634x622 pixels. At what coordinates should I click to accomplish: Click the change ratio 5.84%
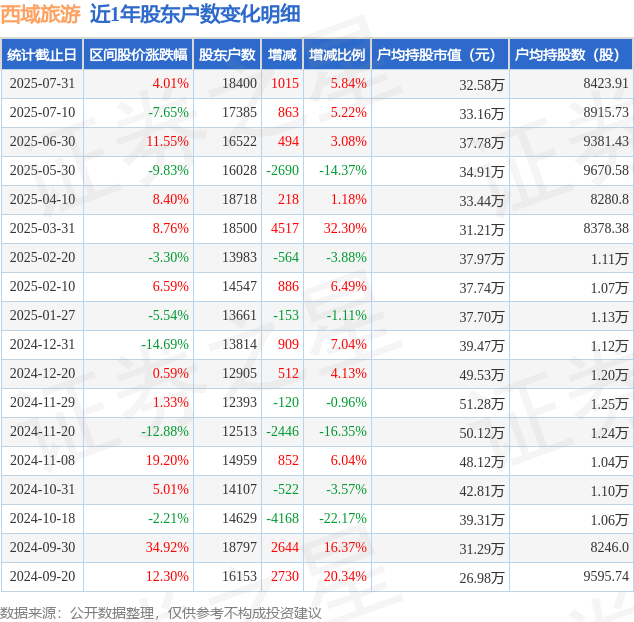349,83
